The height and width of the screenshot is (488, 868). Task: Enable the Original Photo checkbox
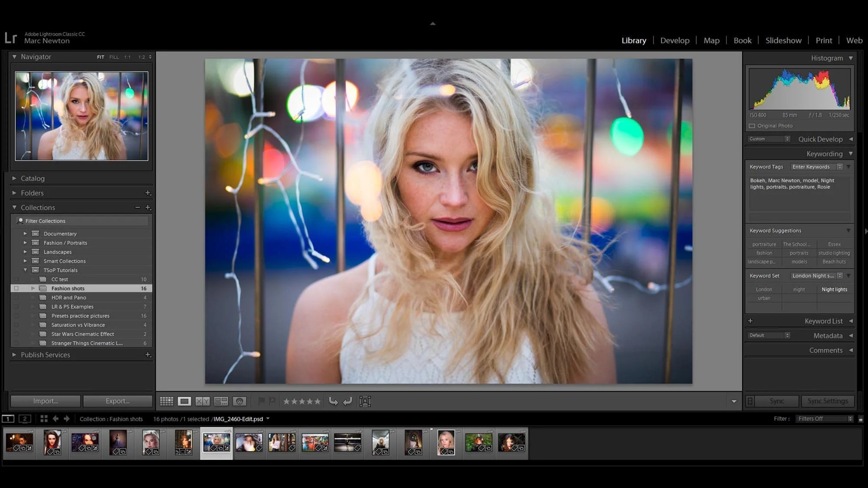pyautogui.click(x=752, y=126)
